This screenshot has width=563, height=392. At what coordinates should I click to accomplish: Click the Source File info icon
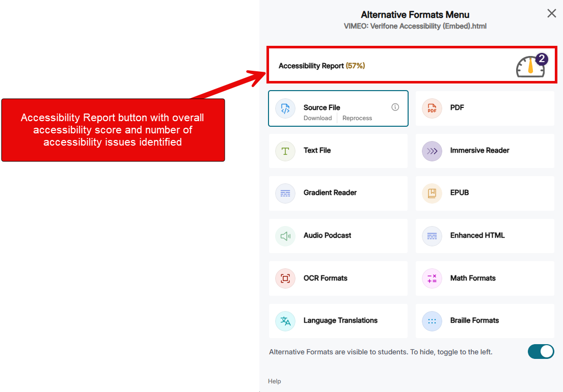pyautogui.click(x=395, y=107)
